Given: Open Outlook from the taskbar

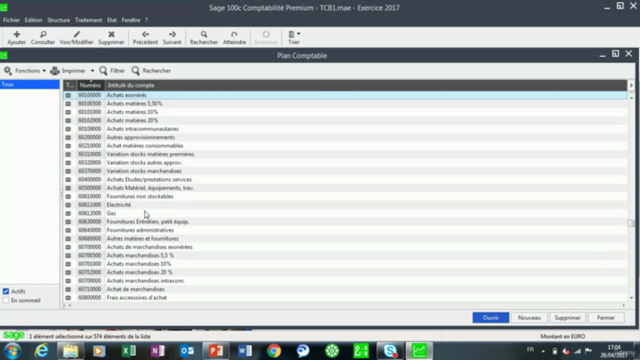Looking at the screenshot, I should pyautogui.click(x=187, y=351).
